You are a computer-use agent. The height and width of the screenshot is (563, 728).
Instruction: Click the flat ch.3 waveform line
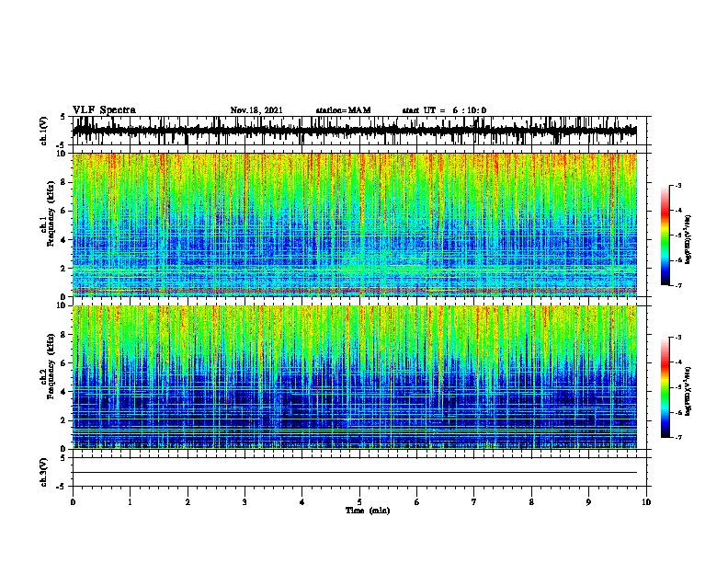pyautogui.click(x=355, y=473)
